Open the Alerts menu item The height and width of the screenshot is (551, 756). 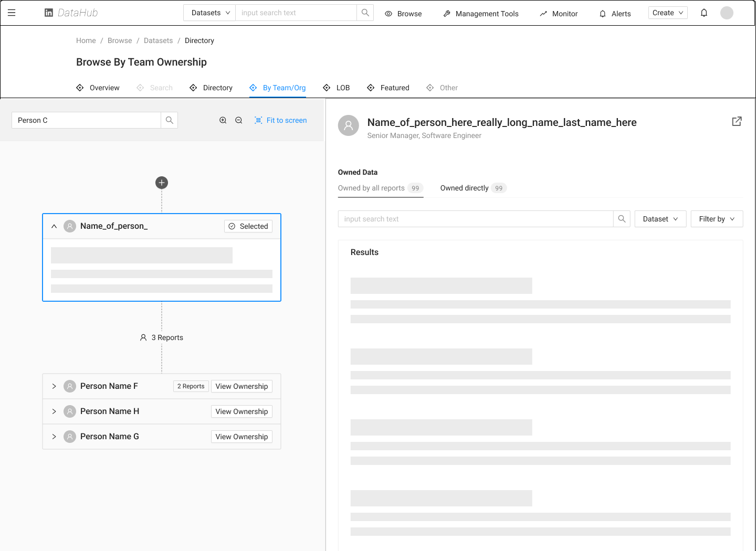coord(615,14)
